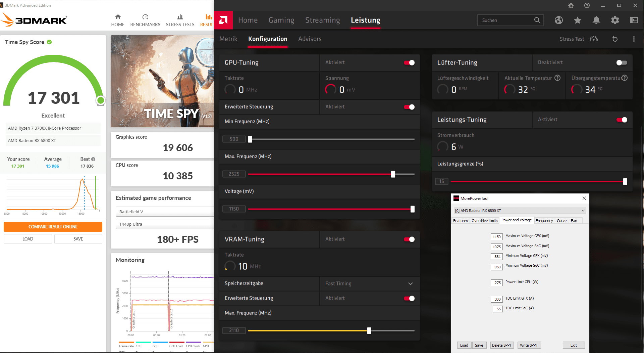
Task: Open MorePowerTool Overdrive Limits tab
Action: point(484,221)
